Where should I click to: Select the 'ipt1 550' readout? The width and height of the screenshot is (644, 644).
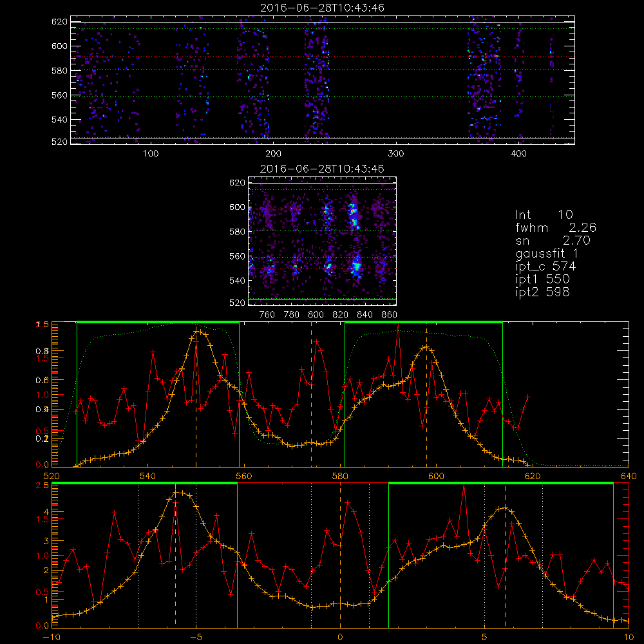(x=542, y=279)
